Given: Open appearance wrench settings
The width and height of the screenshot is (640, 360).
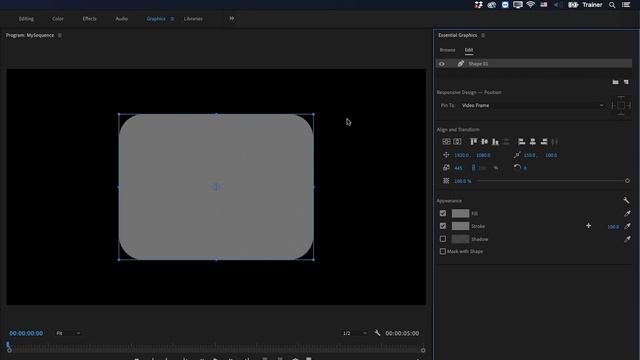Looking at the screenshot, I should (626, 200).
